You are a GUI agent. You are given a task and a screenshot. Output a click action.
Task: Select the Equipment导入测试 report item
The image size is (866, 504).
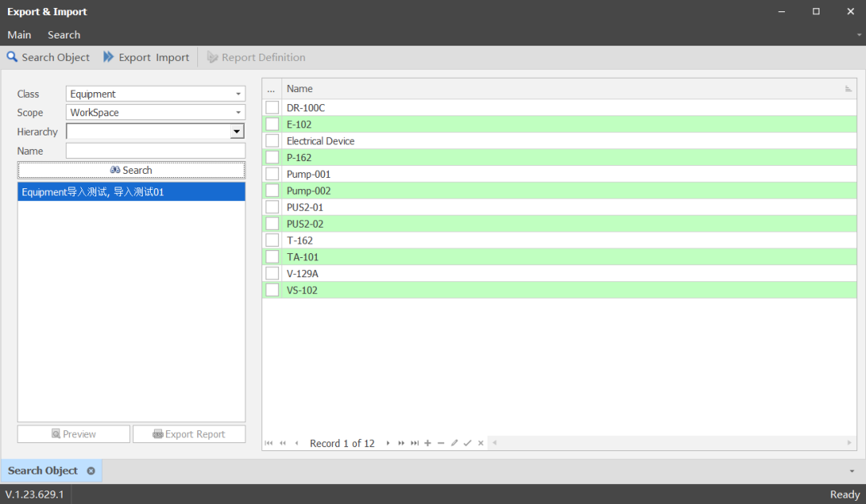pos(132,192)
